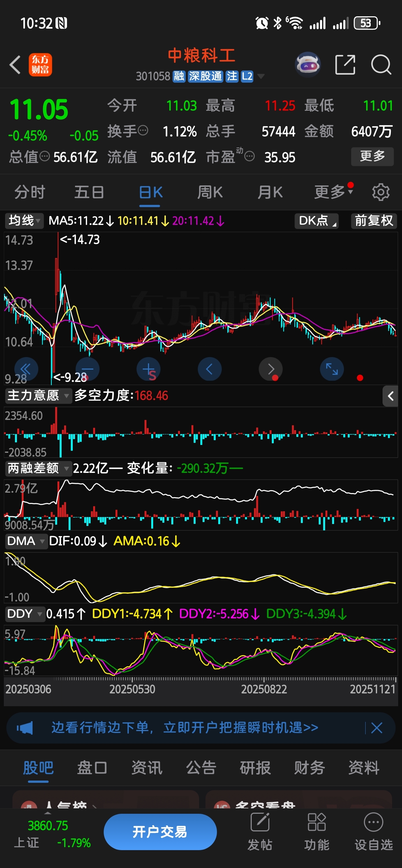
Task: Open the 研报 tab
Action: tap(255, 768)
